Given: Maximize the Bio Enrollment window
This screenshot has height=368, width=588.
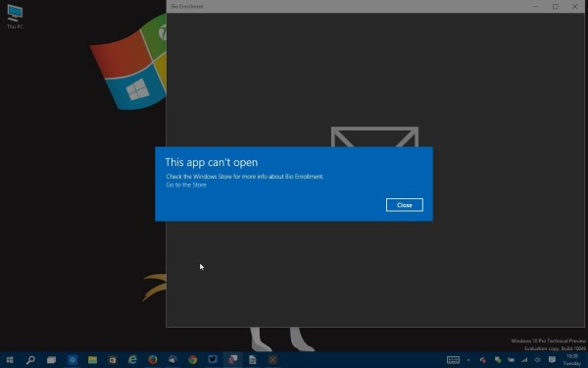Looking at the screenshot, I should click(x=555, y=7).
